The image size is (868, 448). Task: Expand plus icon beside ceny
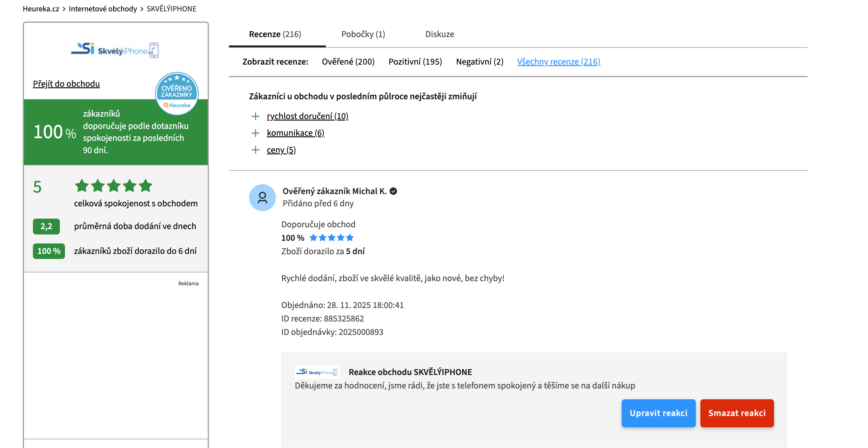(255, 150)
